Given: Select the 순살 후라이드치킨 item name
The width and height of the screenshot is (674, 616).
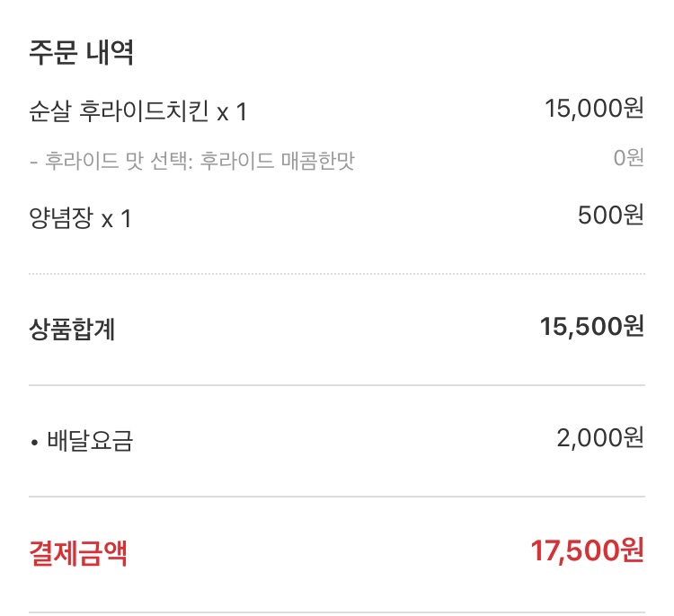Looking at the screenshot, I should tap(119, 112).
